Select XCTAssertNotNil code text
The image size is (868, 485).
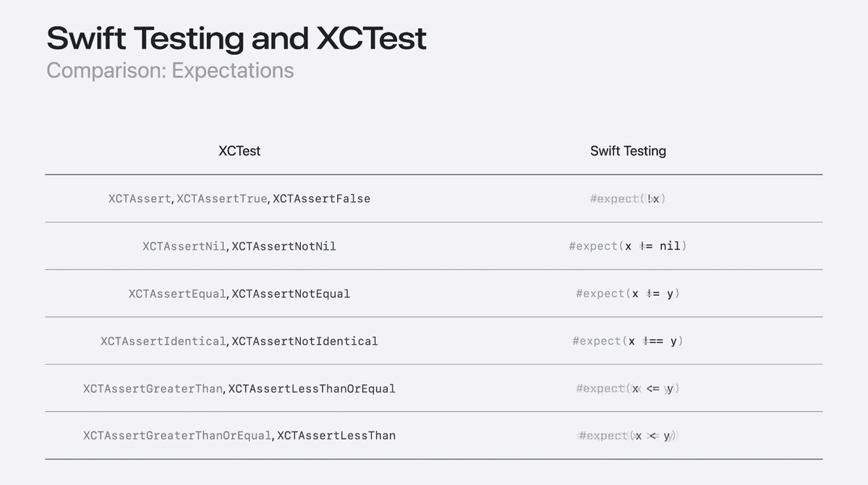[x=284, y=246]
